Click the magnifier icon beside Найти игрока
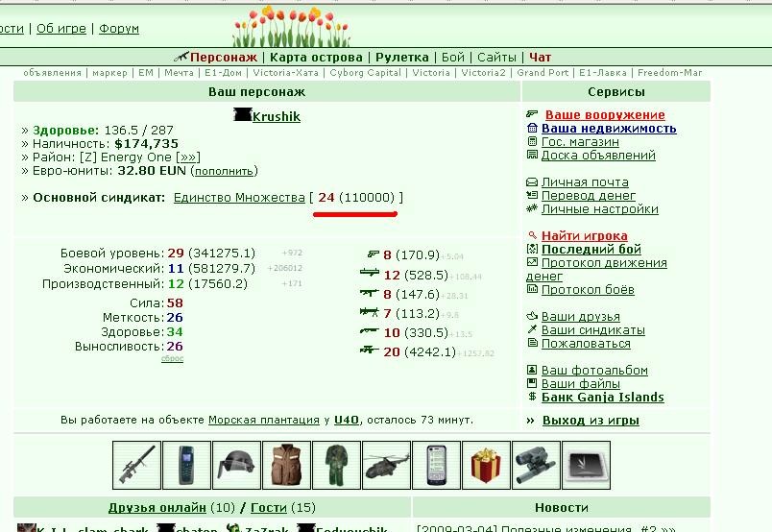Screen dimensions: 772x532 point(532,235)
